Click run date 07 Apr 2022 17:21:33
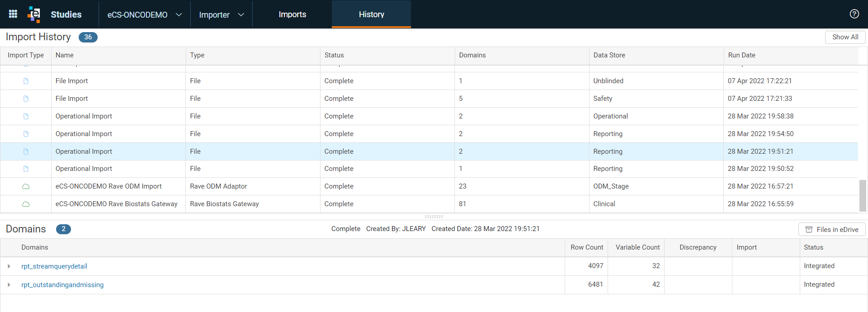 click(759, 99)
